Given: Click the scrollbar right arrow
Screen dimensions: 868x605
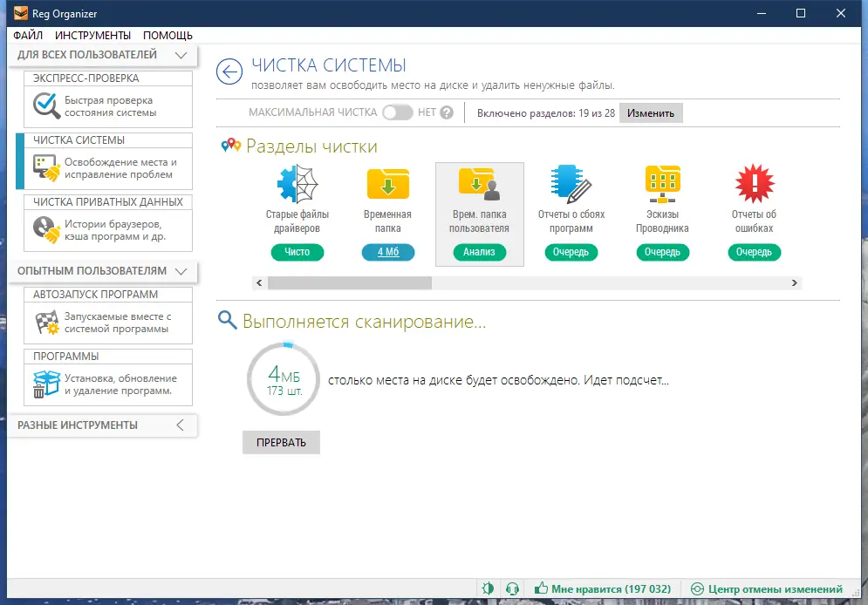Looking at the screenshot, I should 795,283.
